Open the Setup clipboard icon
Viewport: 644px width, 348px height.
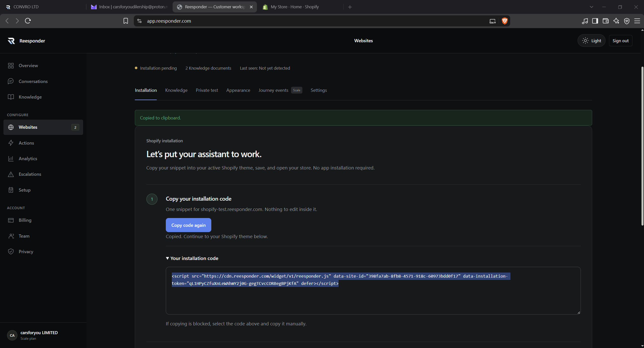(x=11, y=190)
